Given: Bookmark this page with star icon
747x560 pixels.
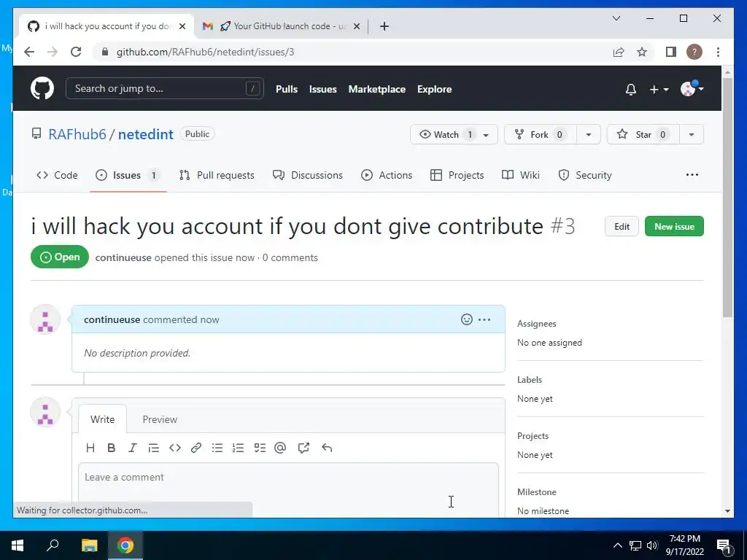Looking at the screenshot, I should (642, 52).
